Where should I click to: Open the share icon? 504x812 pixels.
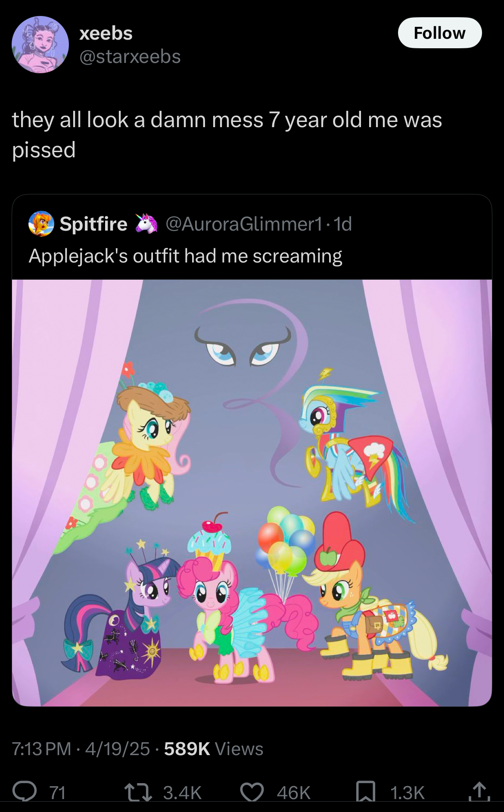point(479,792)
